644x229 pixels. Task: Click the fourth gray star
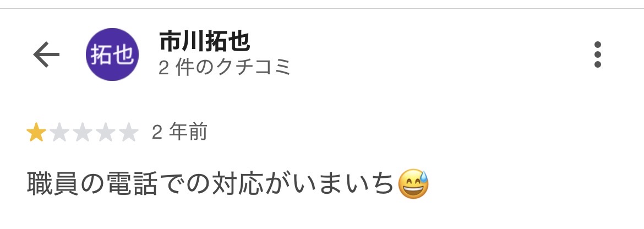pyautogui.click(x=106, y=133)
